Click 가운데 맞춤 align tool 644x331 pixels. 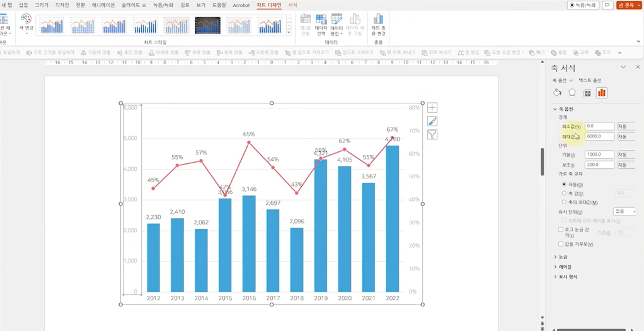click(x=96, y=52)
